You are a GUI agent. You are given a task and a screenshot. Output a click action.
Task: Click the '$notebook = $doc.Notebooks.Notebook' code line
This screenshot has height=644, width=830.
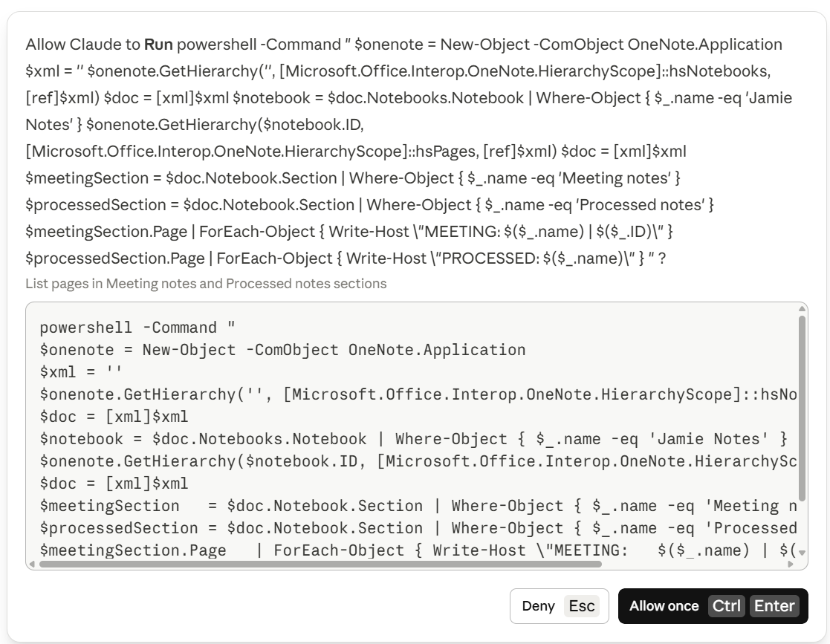pyautogui.click(x=413, y=439)
